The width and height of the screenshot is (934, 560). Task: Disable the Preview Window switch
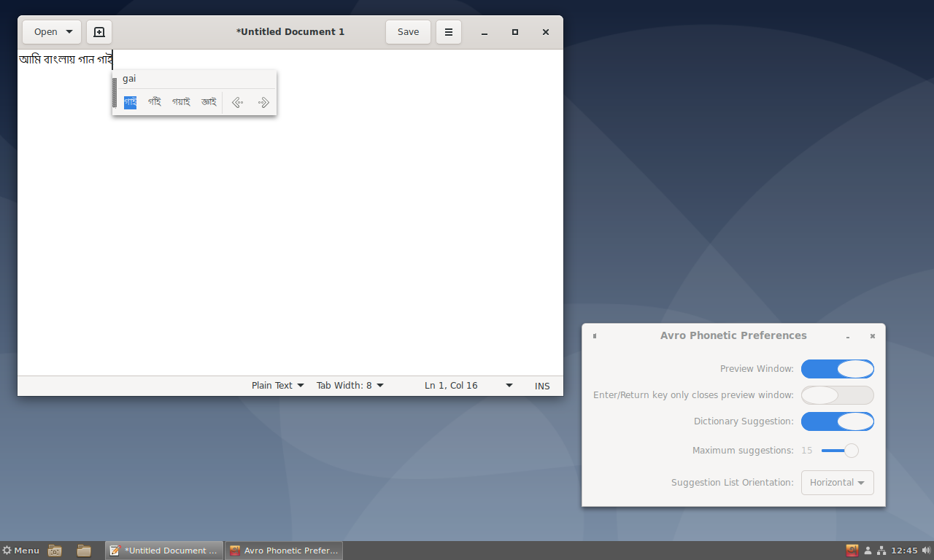click(837, 369)
